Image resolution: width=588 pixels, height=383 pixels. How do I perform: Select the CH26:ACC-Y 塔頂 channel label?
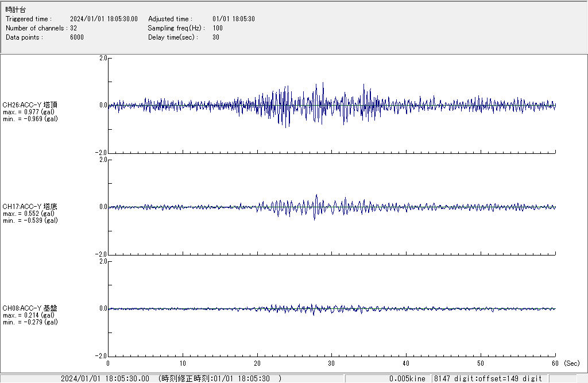(x=30, y=105)
